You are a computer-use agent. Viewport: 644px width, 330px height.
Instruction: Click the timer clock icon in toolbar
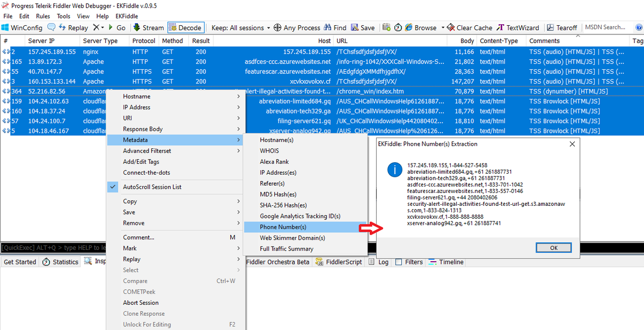398,27
